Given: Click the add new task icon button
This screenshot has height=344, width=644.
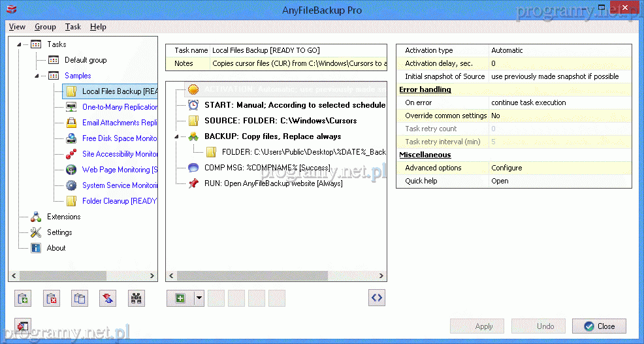Looking at the screenshot, I should 23,299.
